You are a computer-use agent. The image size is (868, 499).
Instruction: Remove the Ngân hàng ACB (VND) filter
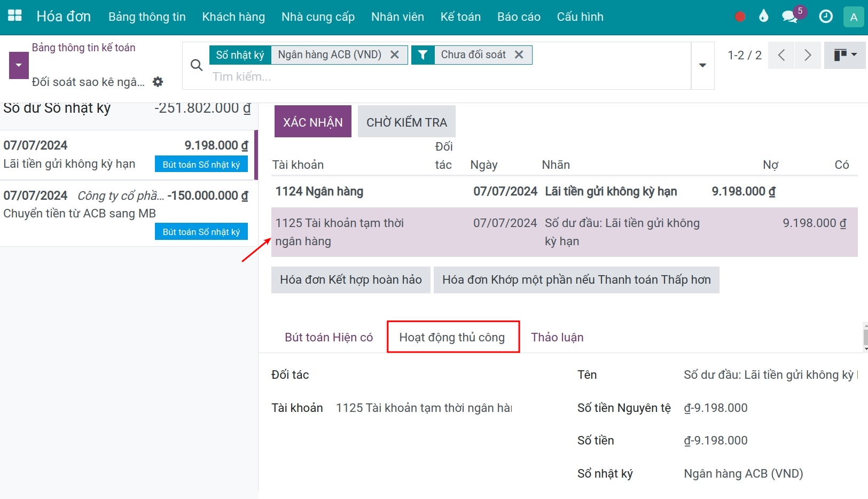click(395, 54)
